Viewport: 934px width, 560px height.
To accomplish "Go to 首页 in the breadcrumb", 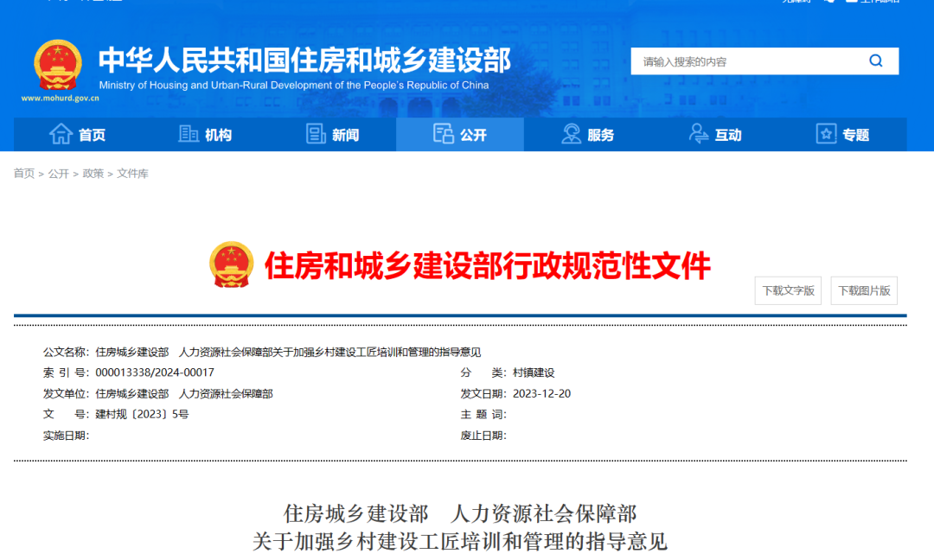I will tap(24, 173).
